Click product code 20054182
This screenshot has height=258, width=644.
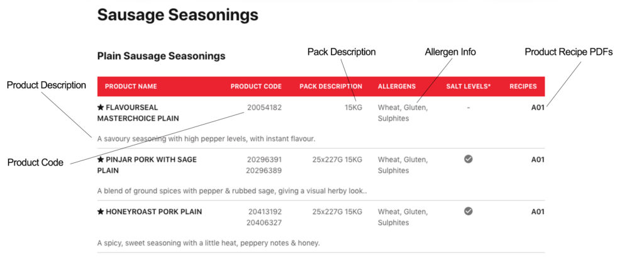pos(265,108)
